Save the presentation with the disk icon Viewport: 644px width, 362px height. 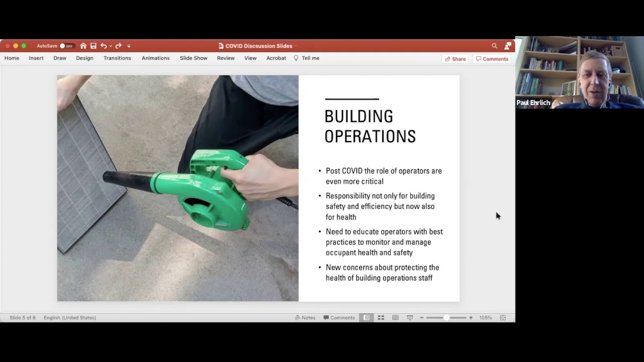click(93, 46)
